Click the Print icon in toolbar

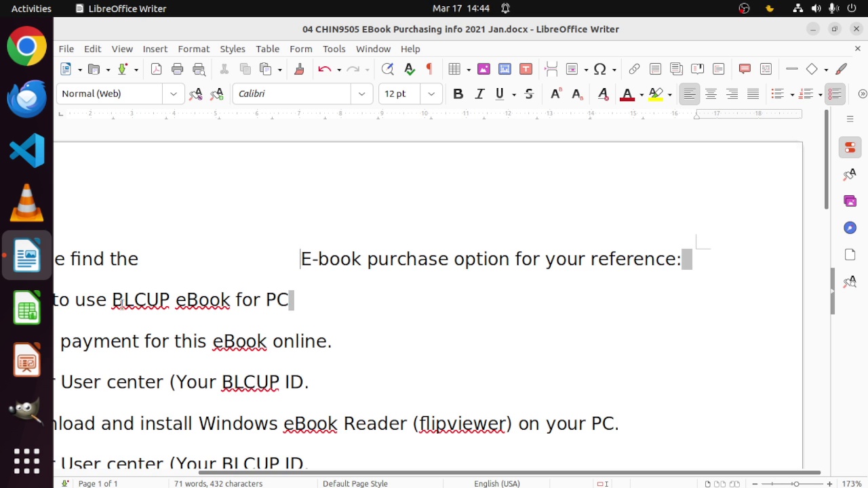click(x=178, y=69)
